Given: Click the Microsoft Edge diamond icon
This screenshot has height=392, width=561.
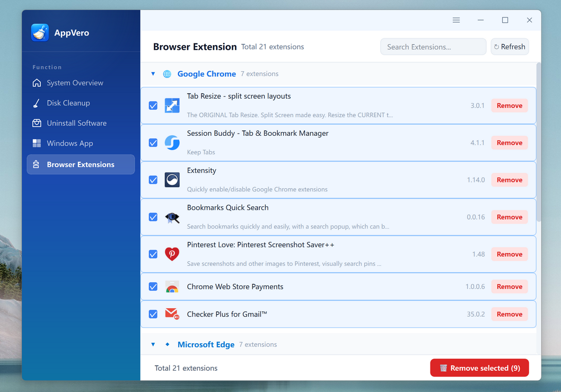Looking at the screenshot, I should (x=167, y=344).
